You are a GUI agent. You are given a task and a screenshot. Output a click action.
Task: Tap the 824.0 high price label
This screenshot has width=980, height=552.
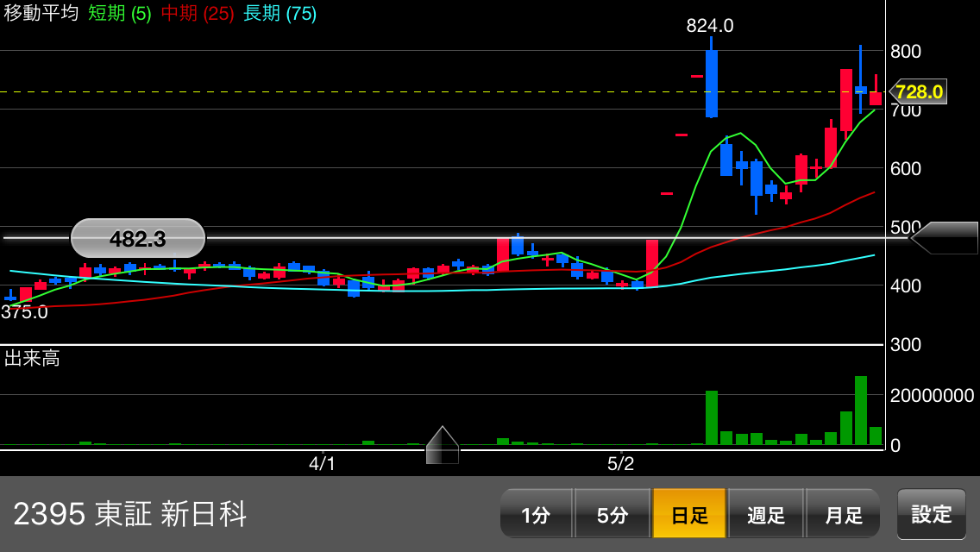(x=709, y=26)
